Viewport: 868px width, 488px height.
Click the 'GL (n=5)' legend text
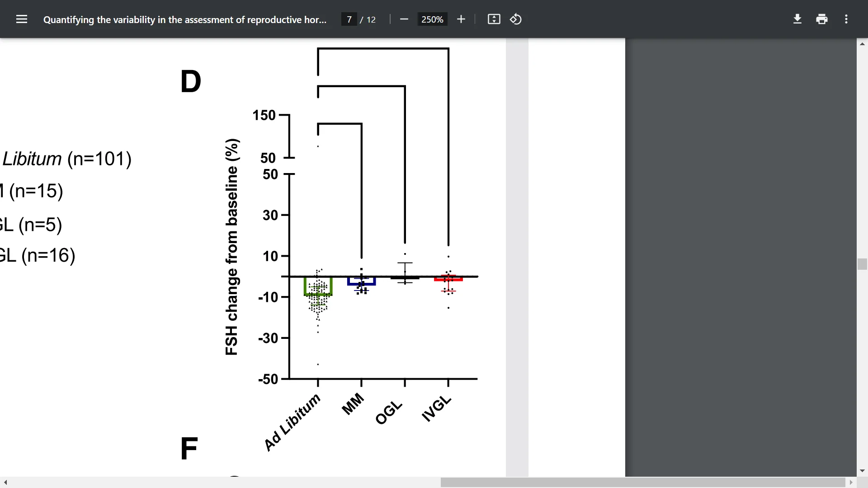30,225
